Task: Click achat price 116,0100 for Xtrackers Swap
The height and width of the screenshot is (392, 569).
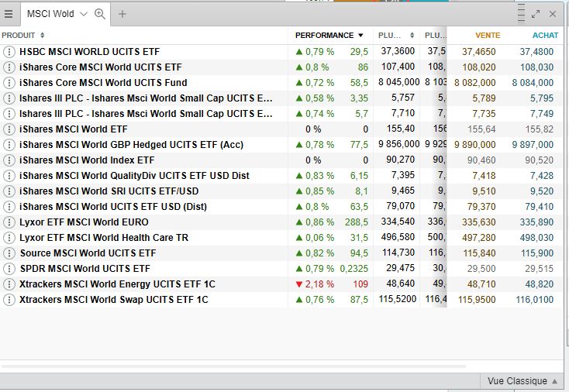Action: (535, 300)
